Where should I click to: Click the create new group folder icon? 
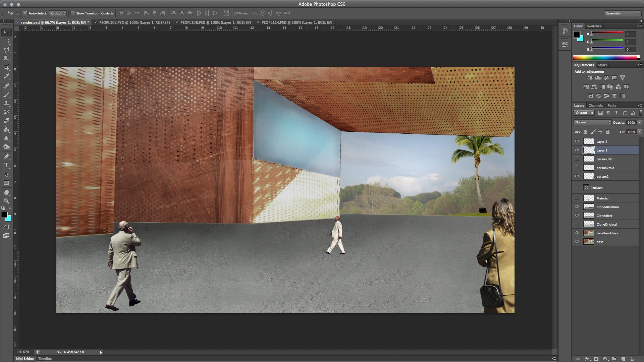pos(614,359)
